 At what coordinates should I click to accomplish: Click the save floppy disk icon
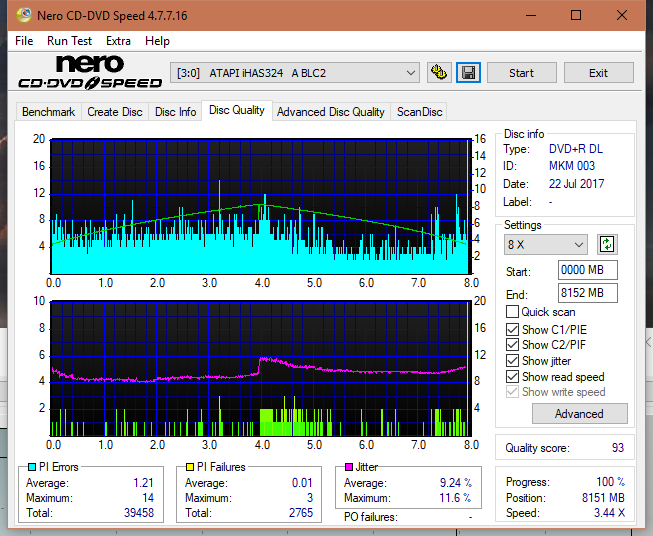(x=469, y=73)
